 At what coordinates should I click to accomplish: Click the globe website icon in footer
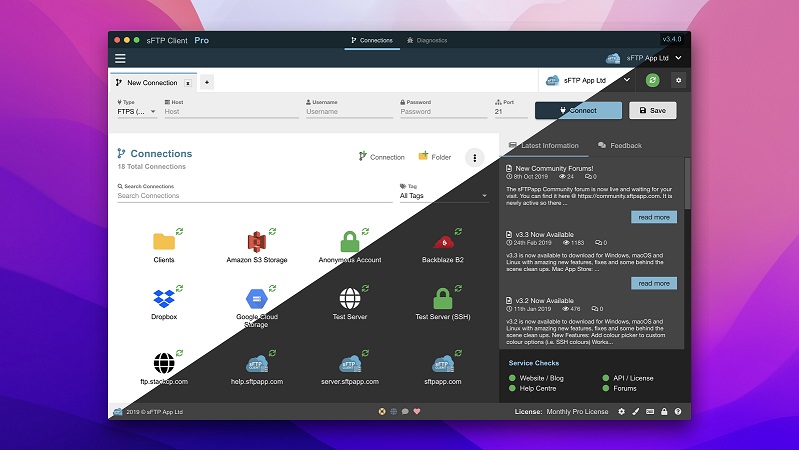coord(393,411)
